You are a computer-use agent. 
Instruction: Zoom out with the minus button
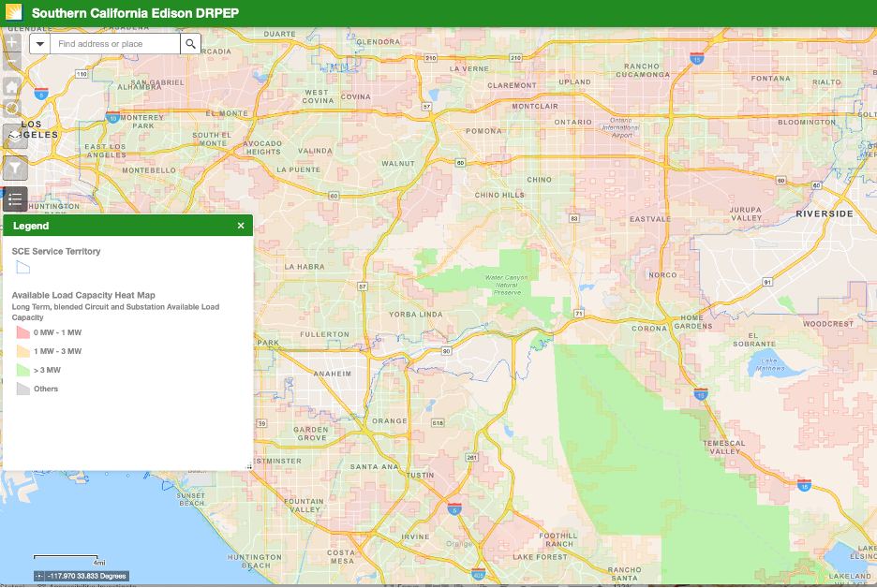point(12,63)
